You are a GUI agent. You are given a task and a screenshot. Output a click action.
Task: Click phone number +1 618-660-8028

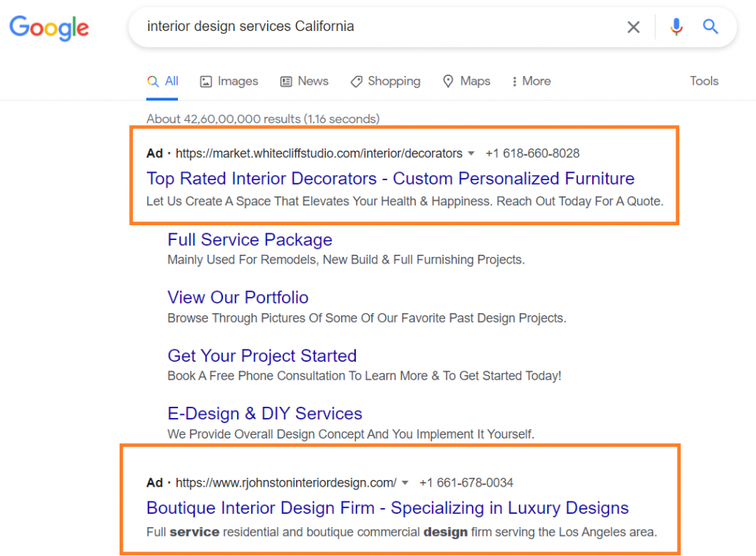(x=532, y=154)
